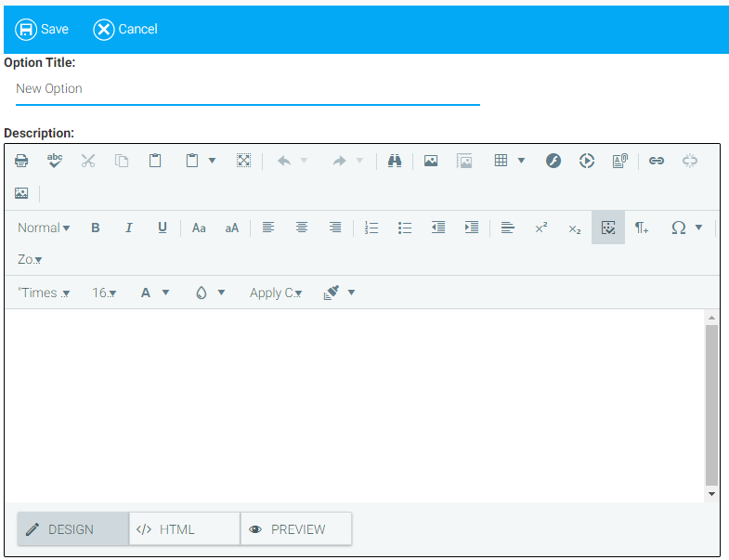
Task: Switch to the Preview tab
Action: pyautogui.click(x=295, y=529)
